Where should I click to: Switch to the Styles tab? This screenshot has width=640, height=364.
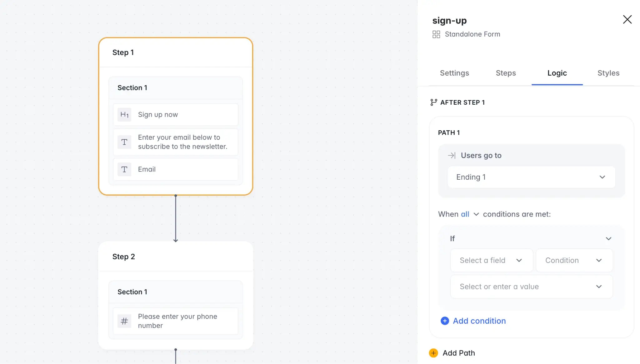click(608, 73)
